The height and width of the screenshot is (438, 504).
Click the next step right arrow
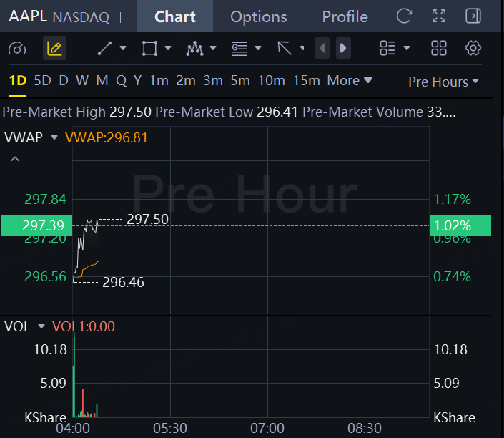tap(343, 48)
